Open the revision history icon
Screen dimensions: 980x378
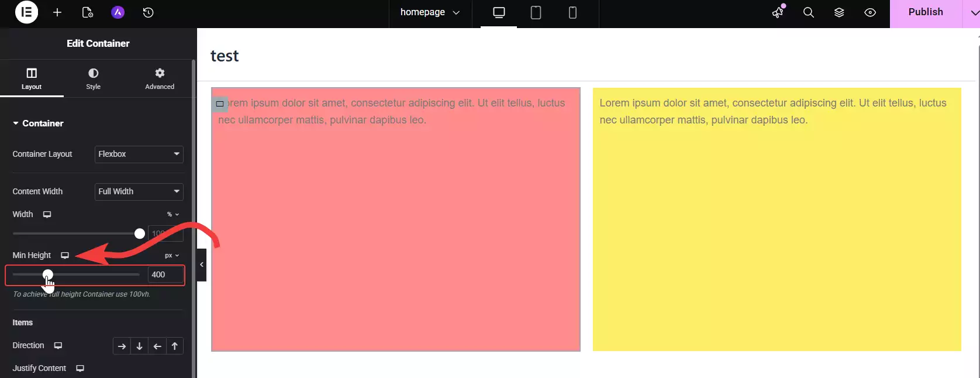(149, 12)
